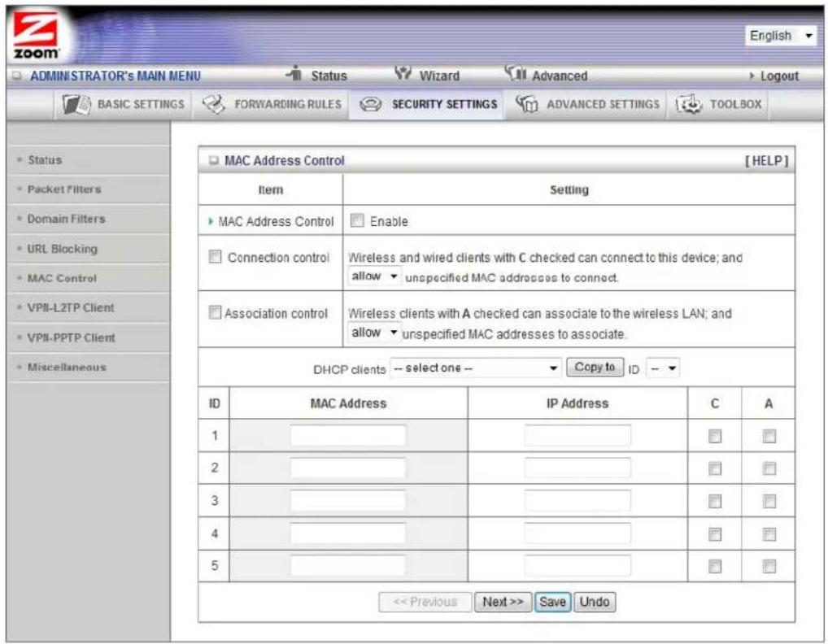Viewport: 828px width, 644px height.
Task: Click the Undo button
Action: point(595,602)
